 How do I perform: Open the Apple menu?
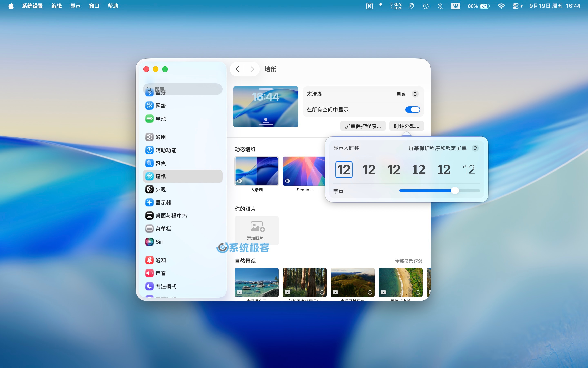click(11, 6)
